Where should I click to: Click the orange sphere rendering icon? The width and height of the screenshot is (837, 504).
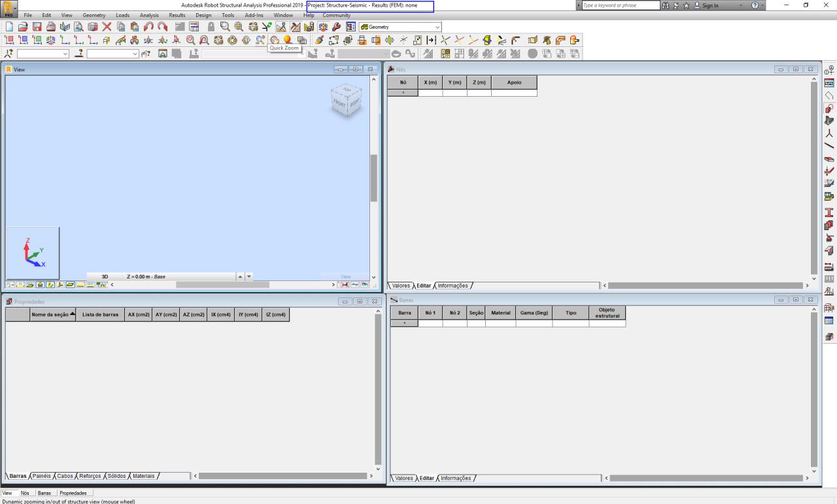pos(287,40)
